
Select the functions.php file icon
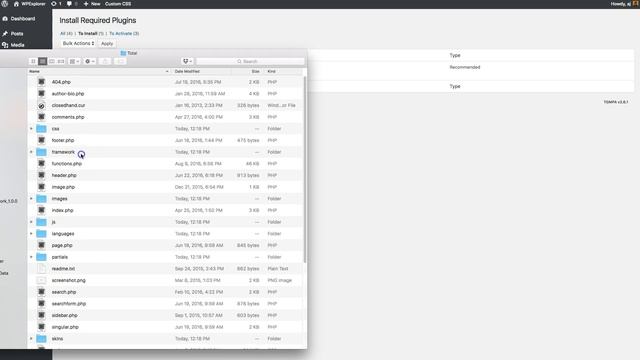pyautogui.click(x=41, y=163)
